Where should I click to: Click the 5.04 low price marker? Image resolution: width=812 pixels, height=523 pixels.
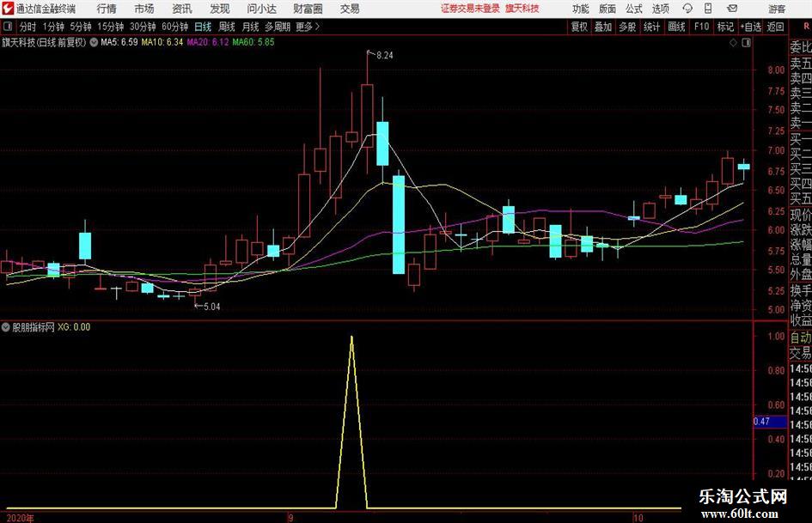[211, 307]
